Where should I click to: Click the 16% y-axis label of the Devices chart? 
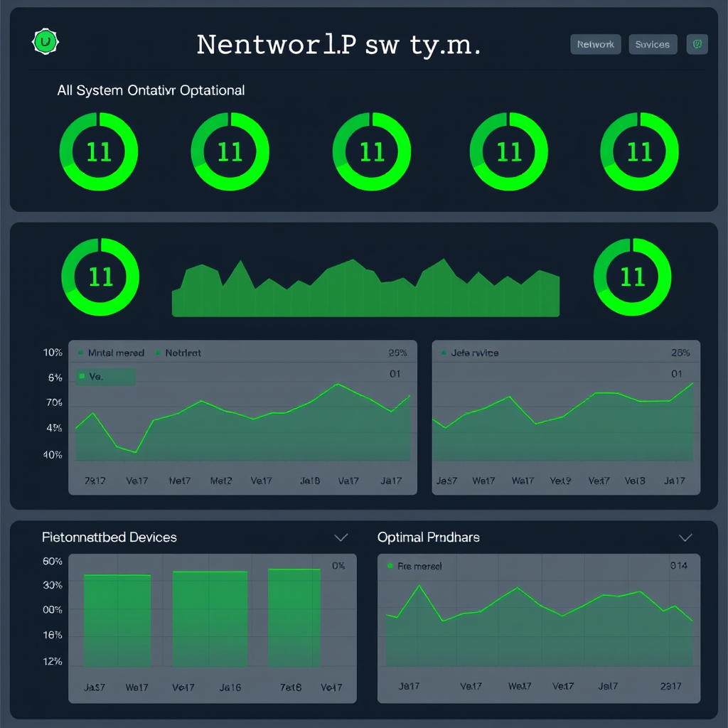click(53, 635)
